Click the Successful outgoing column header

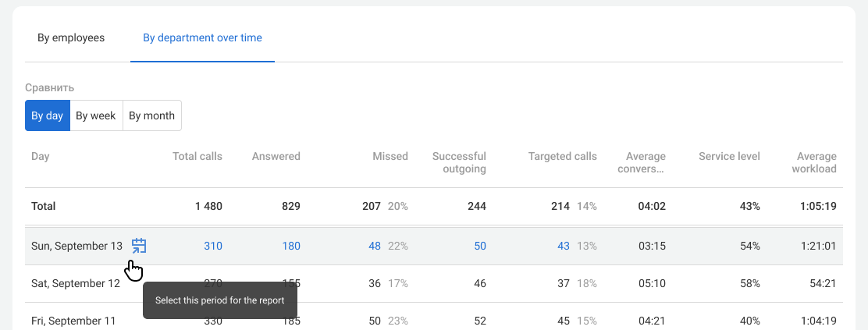click(x=459, y=162)
